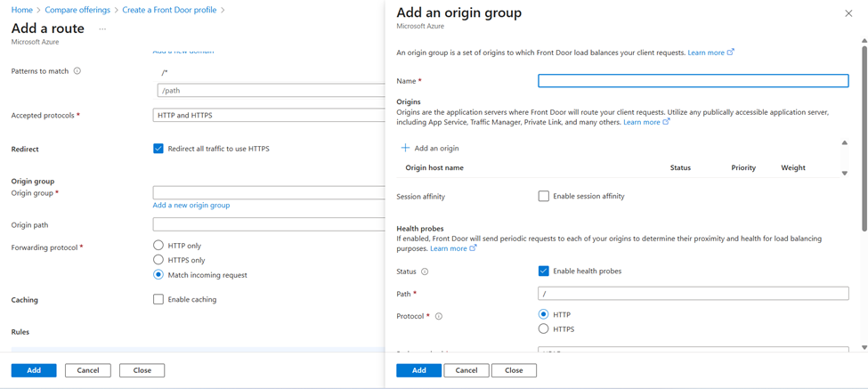Open the Origin group dropdown
This screenshot has height=389, width=868.
(269, 193)
